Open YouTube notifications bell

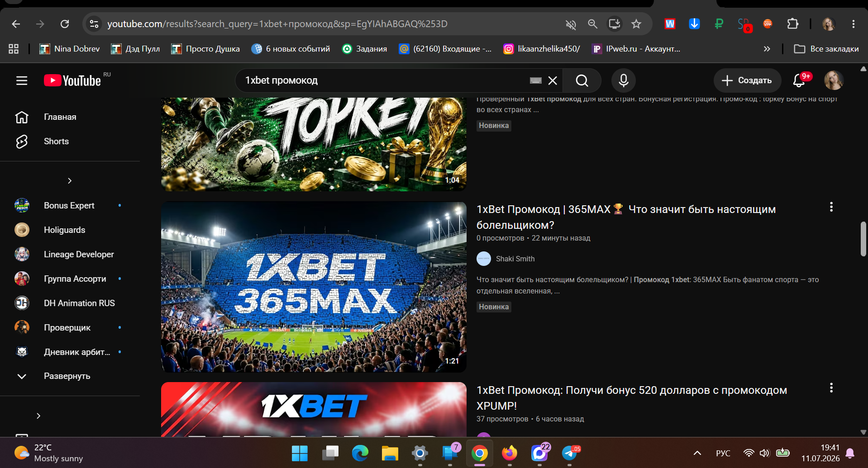pyautogui.click(x=799, y=80)
